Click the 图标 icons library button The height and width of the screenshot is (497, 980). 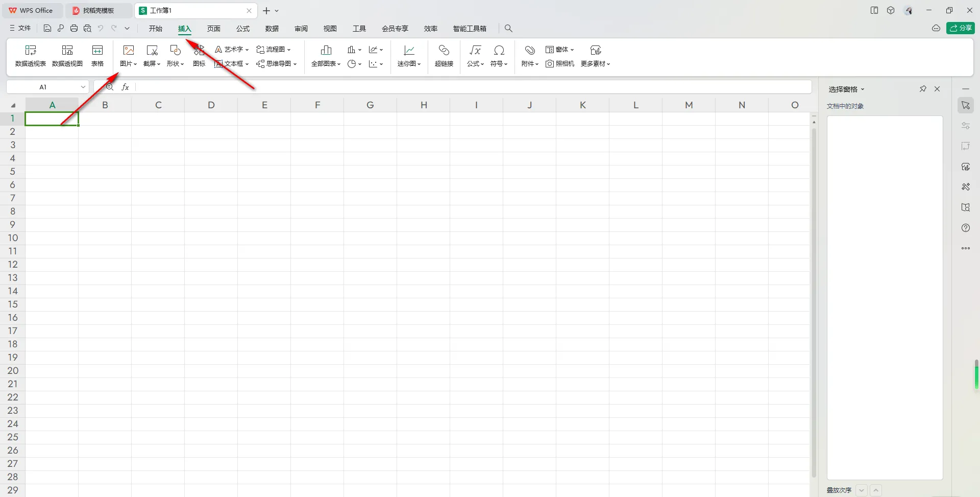pyautogui.click(x=199, y=55)
